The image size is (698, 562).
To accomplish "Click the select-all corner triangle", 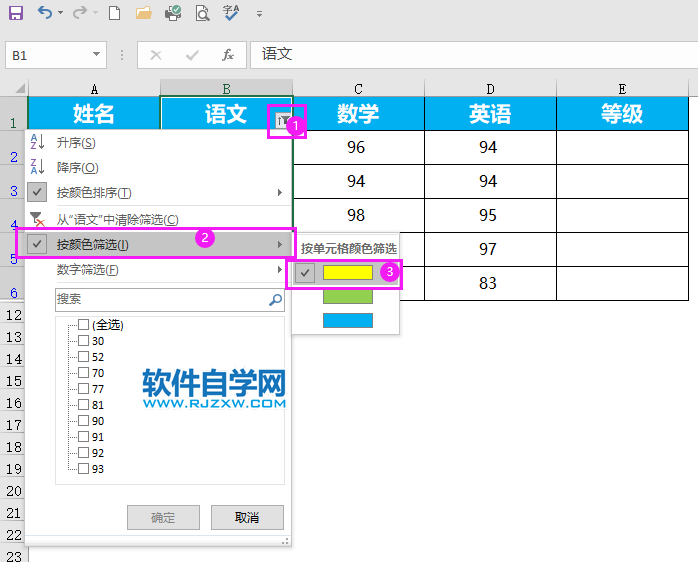I will [x=20, y=88].
